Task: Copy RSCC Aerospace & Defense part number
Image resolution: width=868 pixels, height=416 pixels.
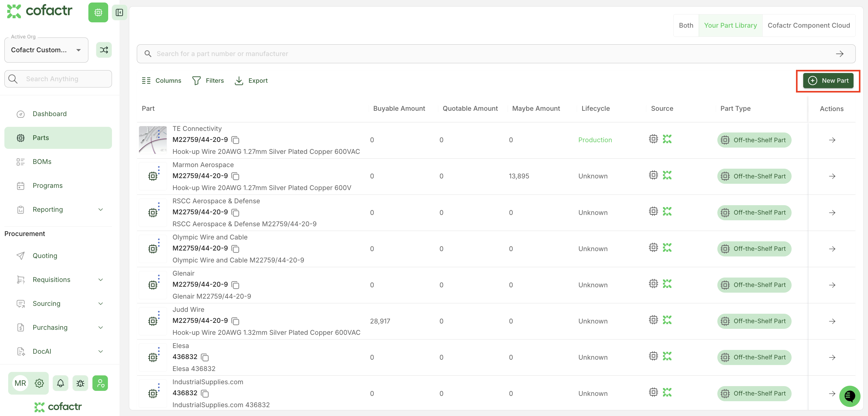Action: pos(236,212)
